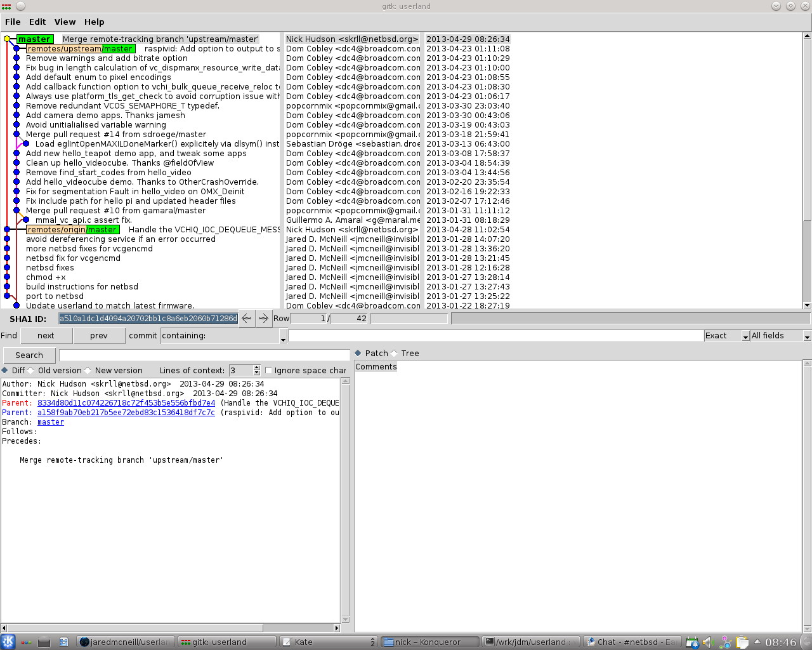This screenshot has height=650, width=812.
Task: Enable Ignore space change checkbox
Action: coord(269,371)
